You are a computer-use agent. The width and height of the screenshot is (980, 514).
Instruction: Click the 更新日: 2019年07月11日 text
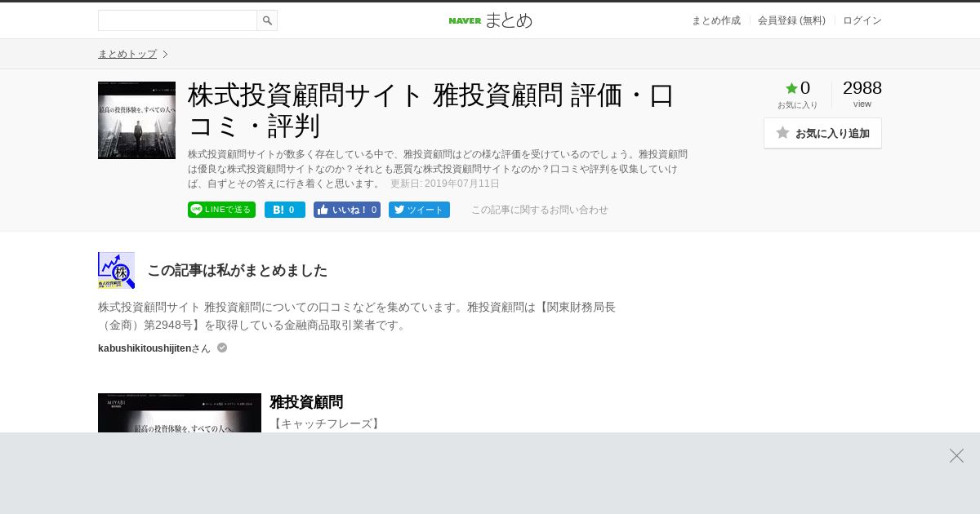(445, 184)
